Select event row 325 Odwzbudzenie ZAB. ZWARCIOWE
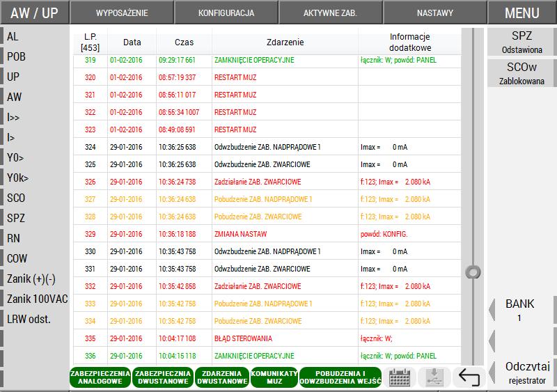 click(x=267, y=164)
